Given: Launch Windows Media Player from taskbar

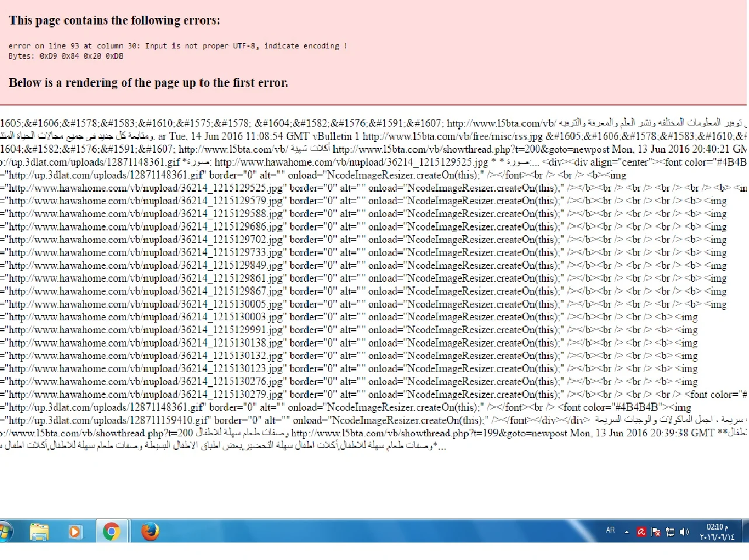Looking at the screenshot, I should [75, 531].
